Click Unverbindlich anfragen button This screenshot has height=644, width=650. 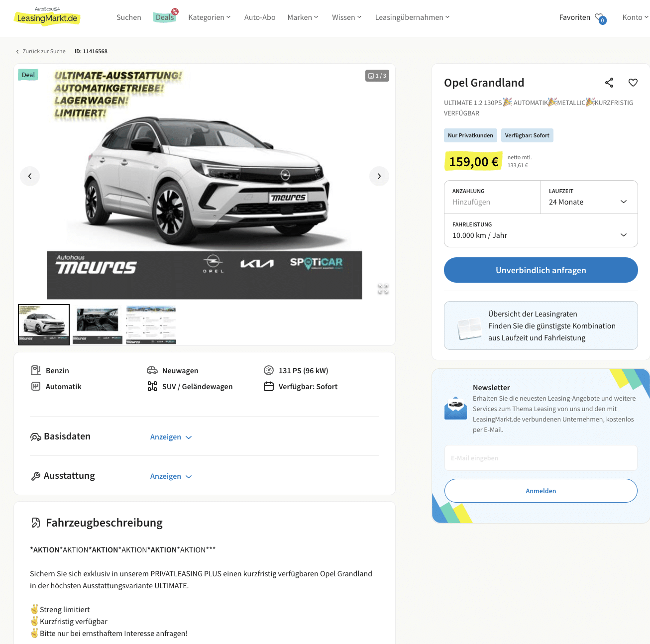pyautogui.click(x=541, y=270)
